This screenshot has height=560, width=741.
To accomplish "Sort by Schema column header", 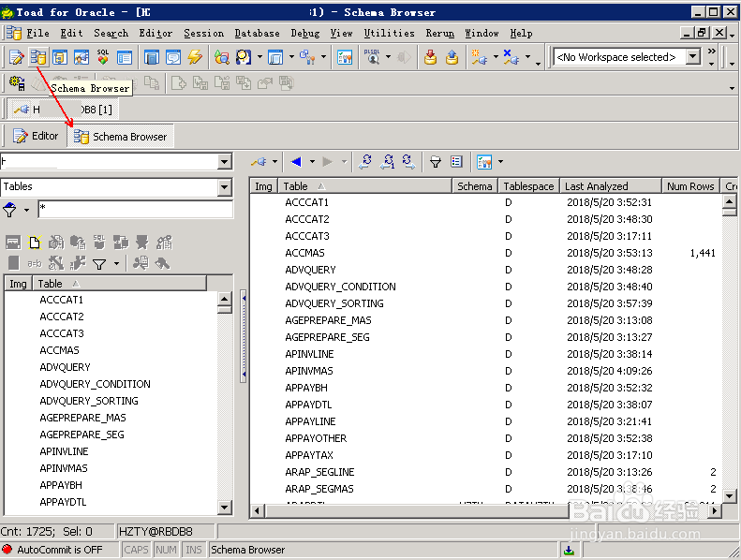I will pos(474,186).
